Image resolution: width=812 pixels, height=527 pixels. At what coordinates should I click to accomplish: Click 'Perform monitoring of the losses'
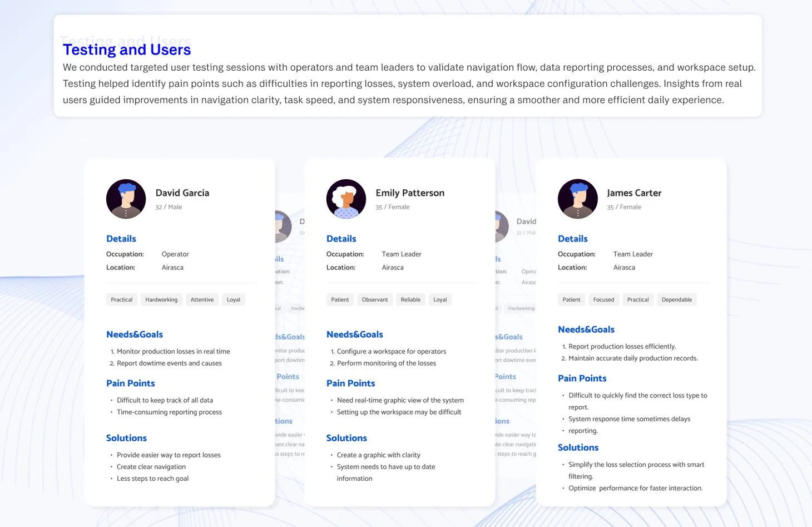point(387,363)
